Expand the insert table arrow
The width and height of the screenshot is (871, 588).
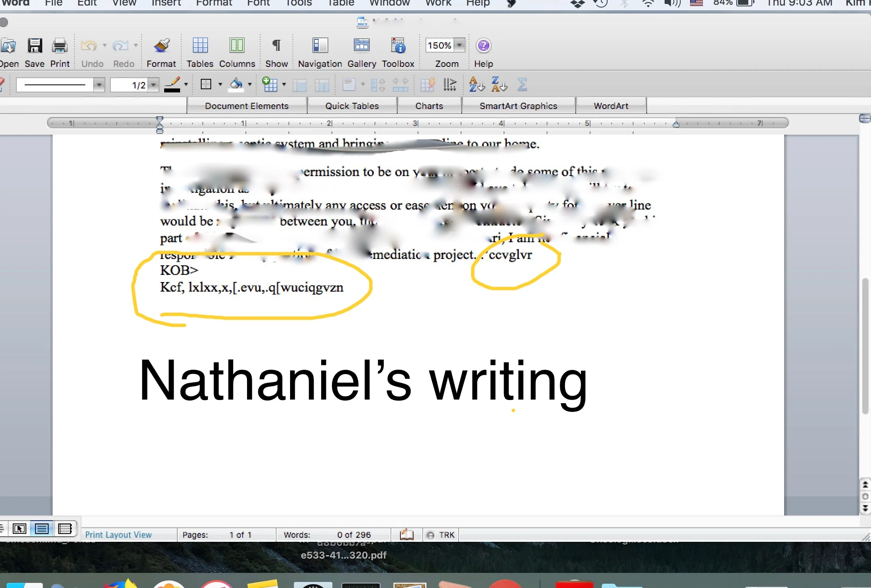point(284,84)
